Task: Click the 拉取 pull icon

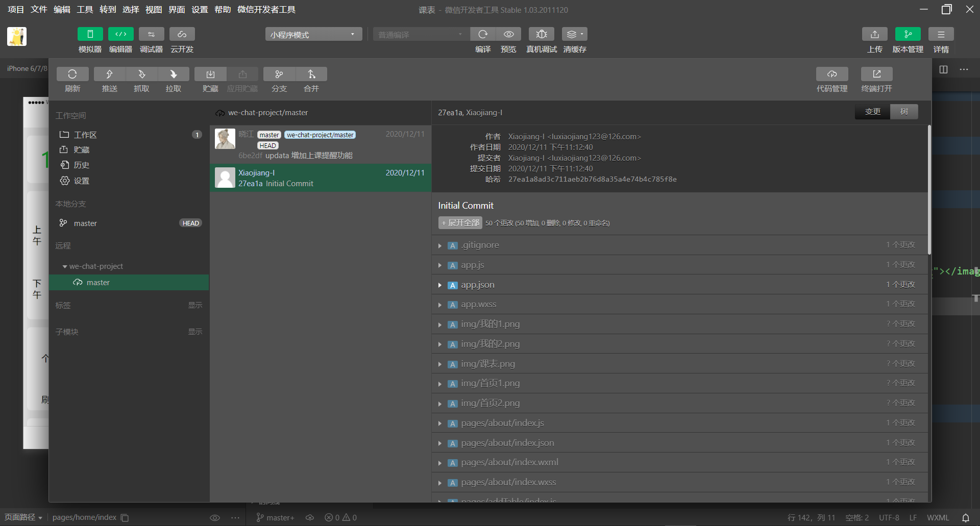Action: pos(174,74)
